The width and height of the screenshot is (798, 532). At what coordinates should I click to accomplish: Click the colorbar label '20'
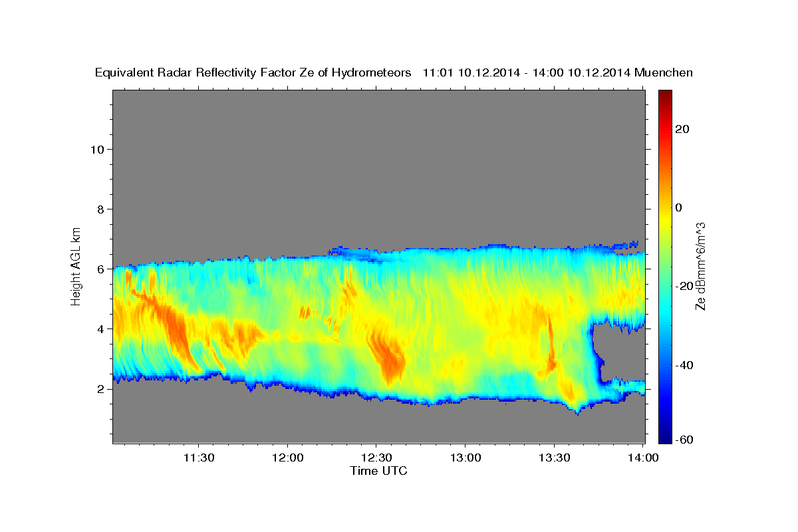click(x=682, y=129)
